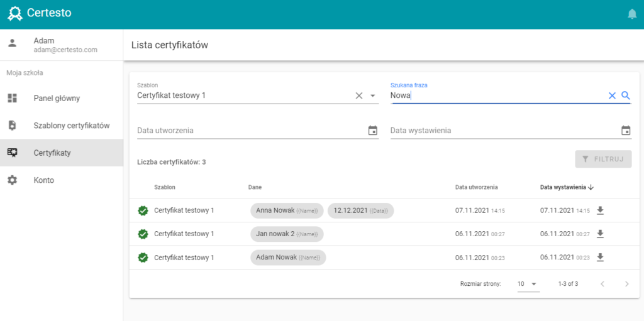Click the 12.12.2021 {{Data}} chip
The width and height of the screenshot is (644, 321).
pyautogui.click(x=360, y=210)
